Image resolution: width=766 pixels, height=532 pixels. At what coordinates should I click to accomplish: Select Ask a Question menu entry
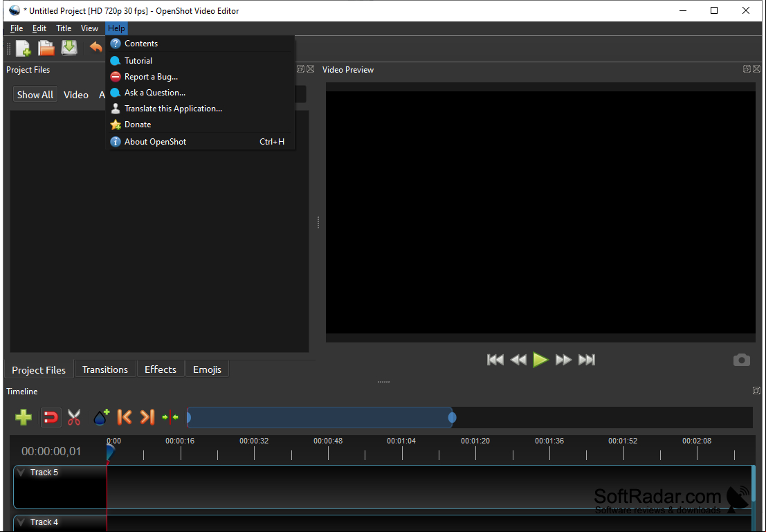[x=200, y=92]
